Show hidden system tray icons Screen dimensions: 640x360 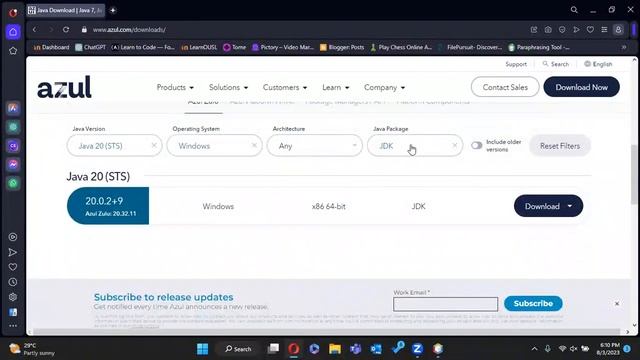point(534,349)
